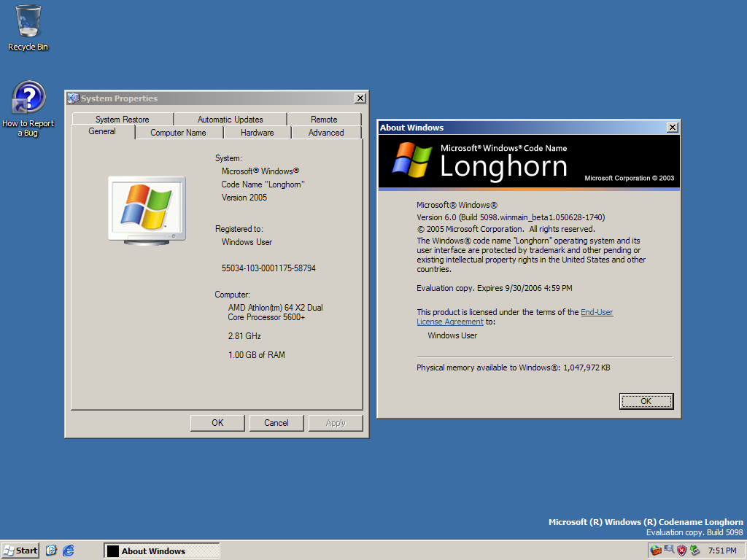Click the Apply button in System Properties
Image resolution: width=747 pixels, height=560 pixels.
click(336, 423)
